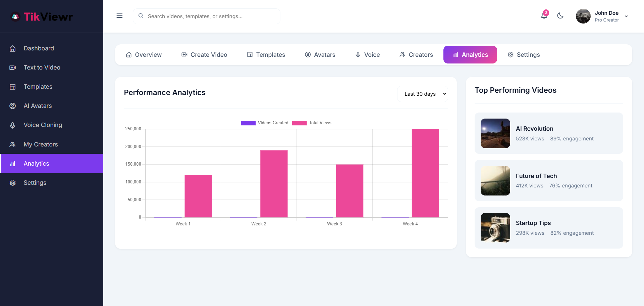Open the Creators tab
644x306 pixels.
coord(416,54)
